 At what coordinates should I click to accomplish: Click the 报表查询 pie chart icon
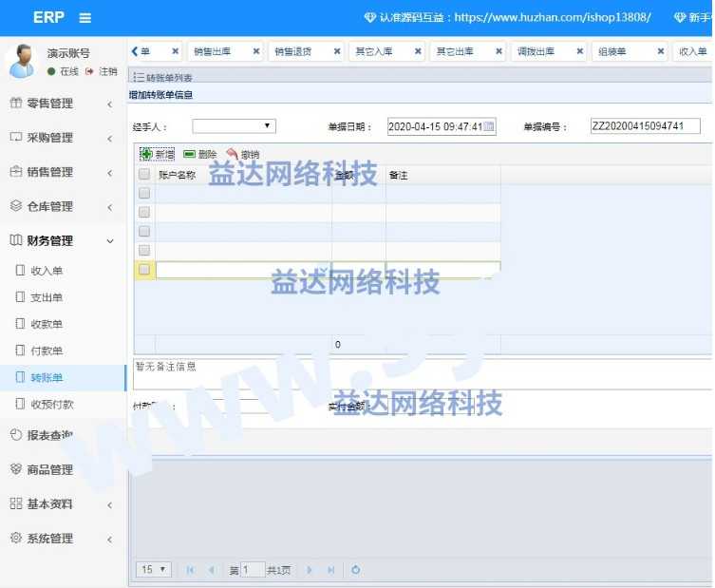pyautogui.click(x=16, y=435)
